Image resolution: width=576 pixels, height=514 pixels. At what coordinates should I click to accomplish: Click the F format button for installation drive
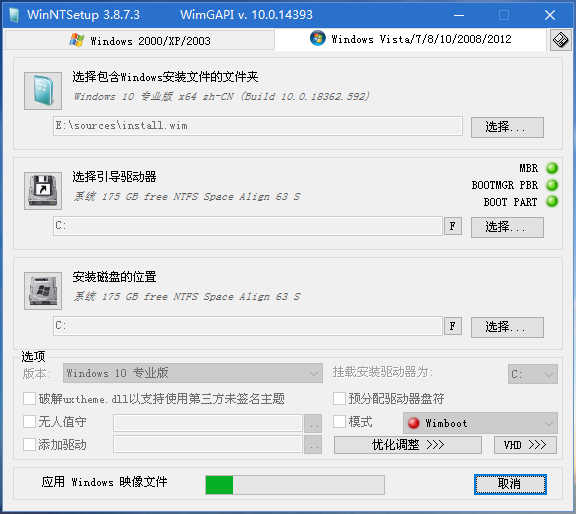[453, 326]
